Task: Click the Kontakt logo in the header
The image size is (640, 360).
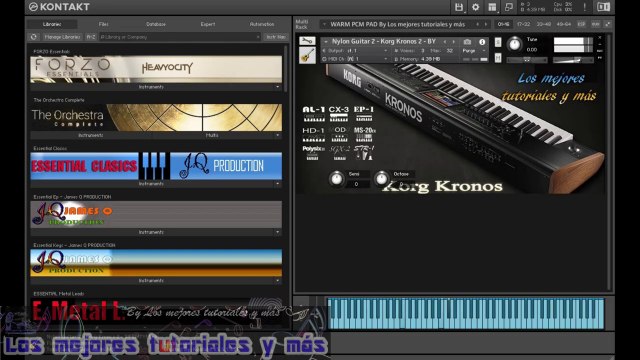Action: 59,7
